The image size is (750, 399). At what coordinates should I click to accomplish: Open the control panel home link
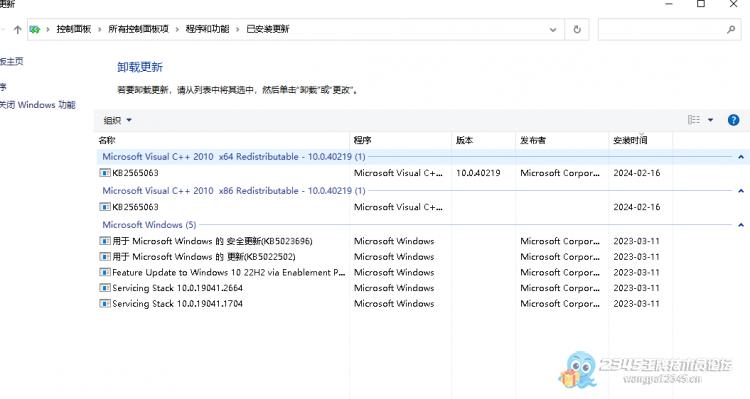tap(11, 61)
